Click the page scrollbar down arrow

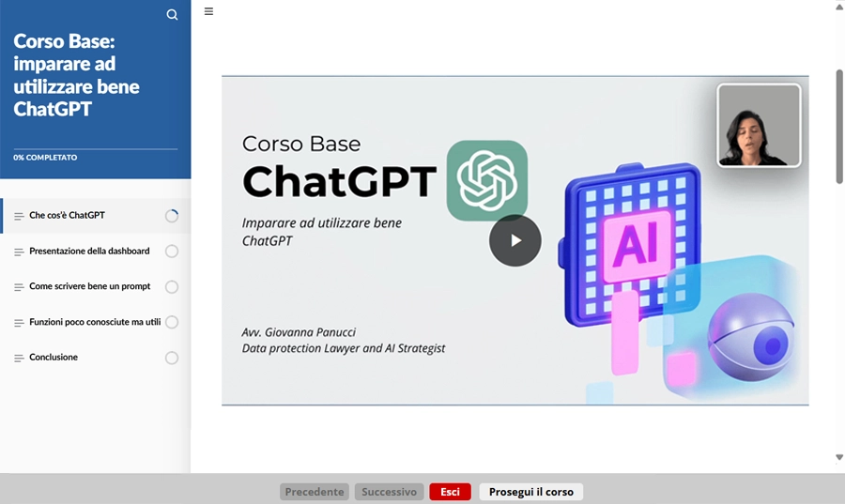839,457
